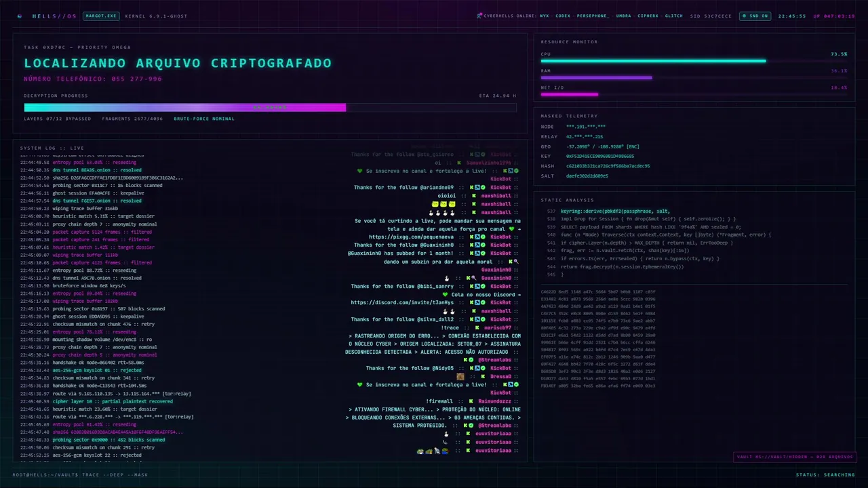The image size is (868, 488).
Task: Click the MARGOT.EXE badge
Action: click(100, 16)
